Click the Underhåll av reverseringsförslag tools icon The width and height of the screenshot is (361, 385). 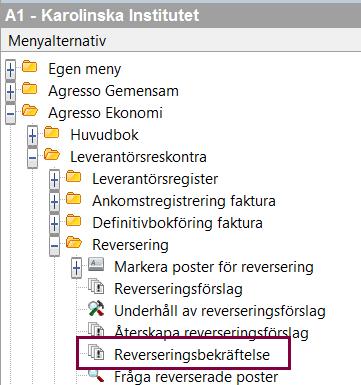point(96,308)
